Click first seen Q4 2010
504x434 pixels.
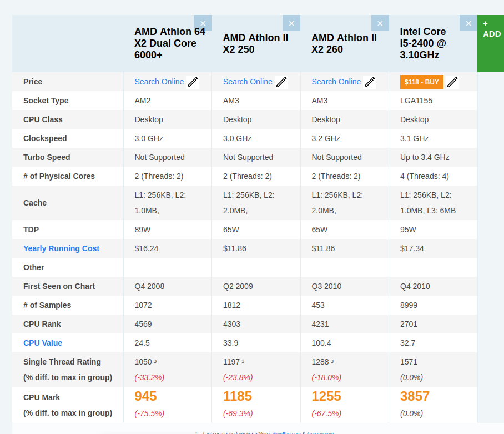[x=415, y=286]
